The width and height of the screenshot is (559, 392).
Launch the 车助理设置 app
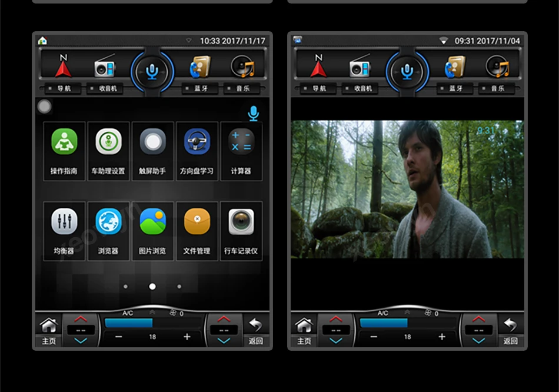(108, 151)
